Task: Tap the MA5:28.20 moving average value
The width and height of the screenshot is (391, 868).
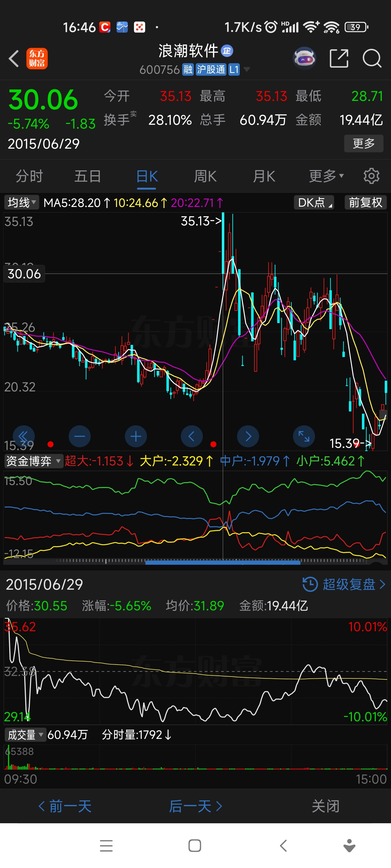Action: 77,203
